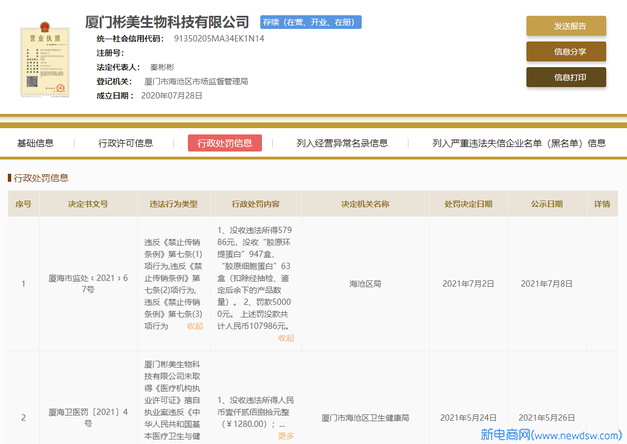
Task: Click the 违法行为类型 column header
Action: 174,204
